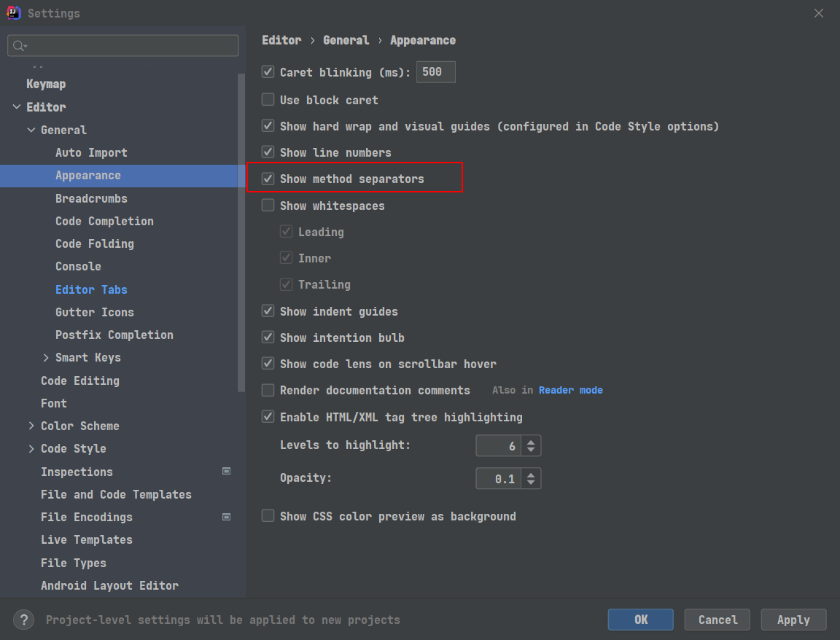Expand the Code Style node
This screenshot has width=840, height=640.
pyautogui.click(x=31, y=449)
